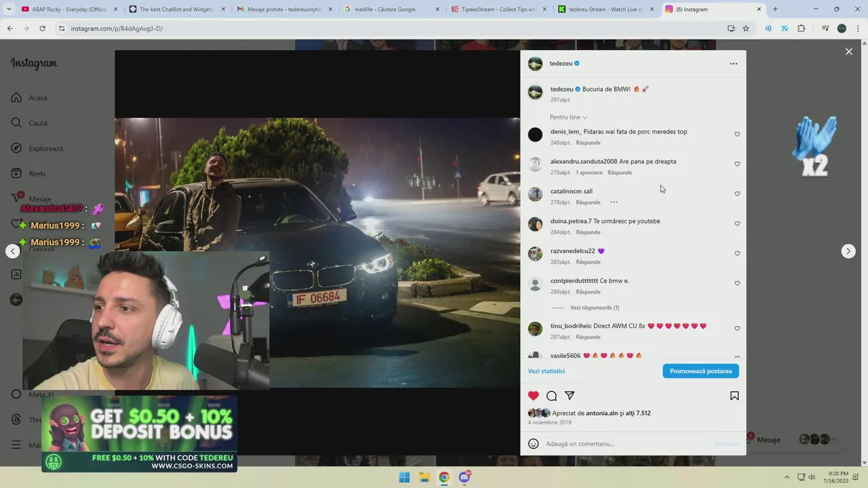The height and width of the screenshot is (488, 868).
Task: Open Explorează in the Instagram sidebar
Action: [37, 148]
